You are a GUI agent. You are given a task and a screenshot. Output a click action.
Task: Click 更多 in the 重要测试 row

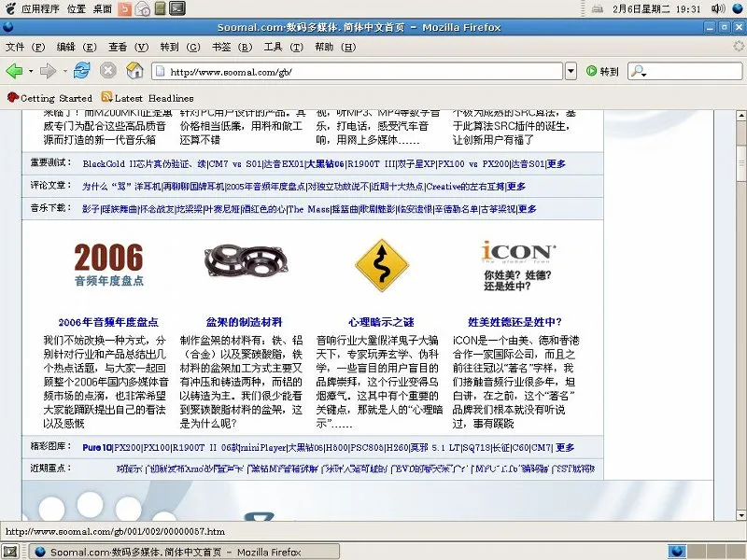pyautogui.click(x=556, y=164)
